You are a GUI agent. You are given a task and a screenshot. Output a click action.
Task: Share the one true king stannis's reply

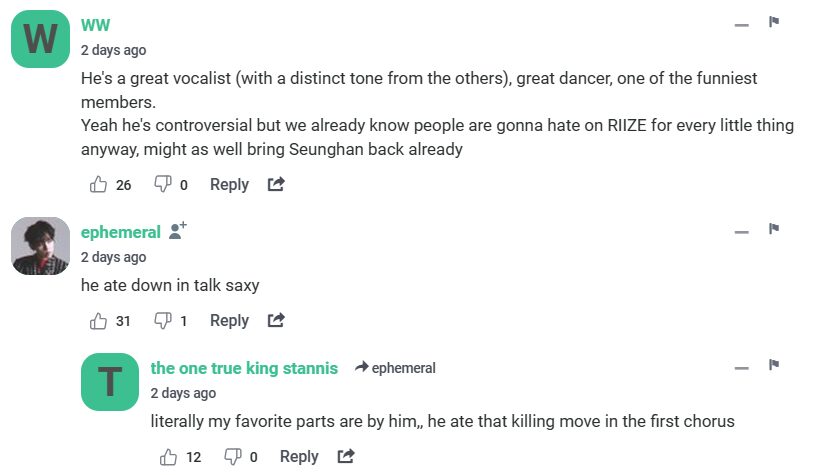pyautogui.click(x=347, y=456)
